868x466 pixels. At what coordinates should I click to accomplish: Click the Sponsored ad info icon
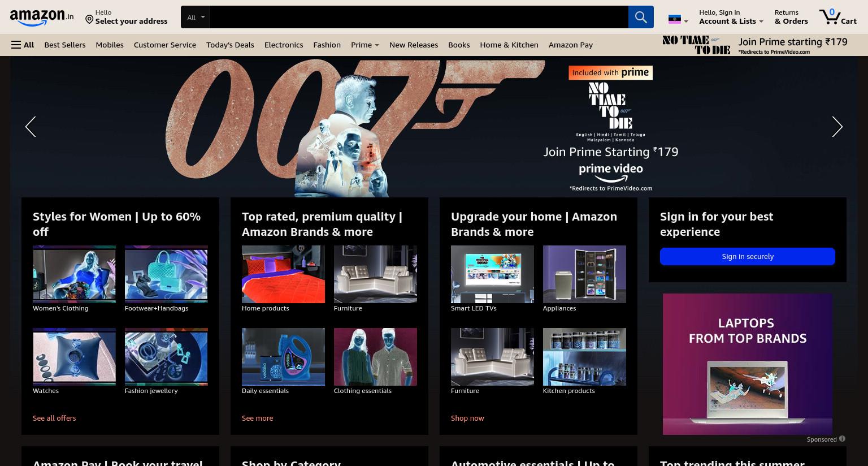(x=842, y=439)
